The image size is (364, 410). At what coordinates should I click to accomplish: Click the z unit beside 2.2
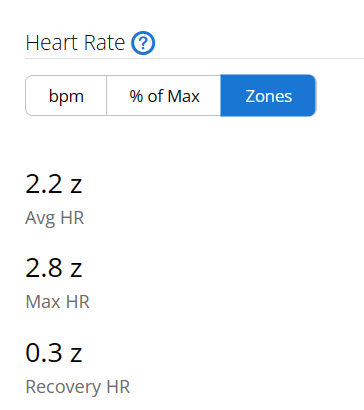point(76,187)
